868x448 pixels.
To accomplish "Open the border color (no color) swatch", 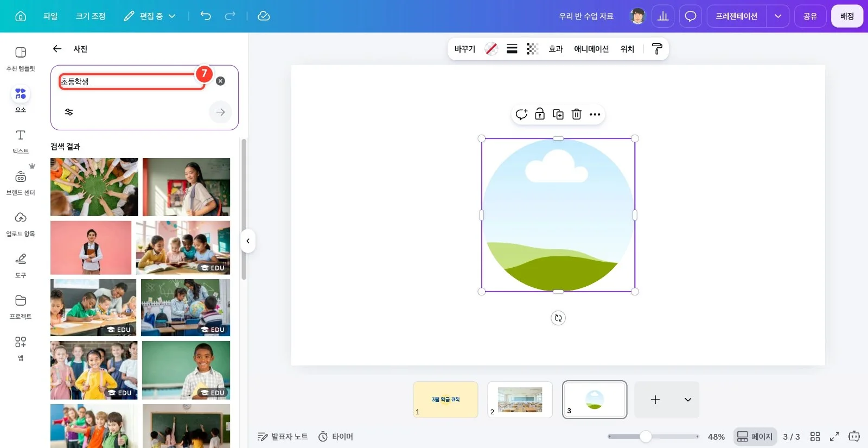I will click(x=492, y=49).
